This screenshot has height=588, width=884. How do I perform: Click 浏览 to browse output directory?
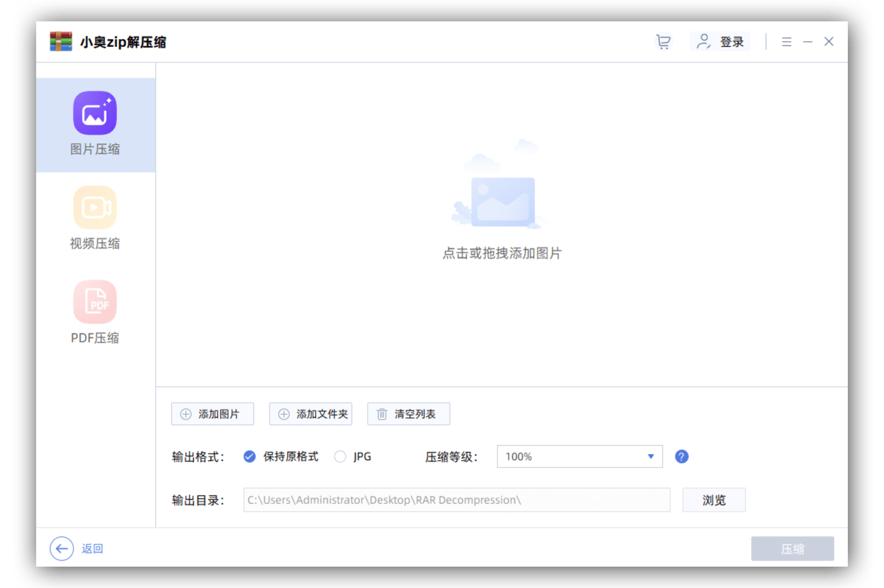coord(714,500)
